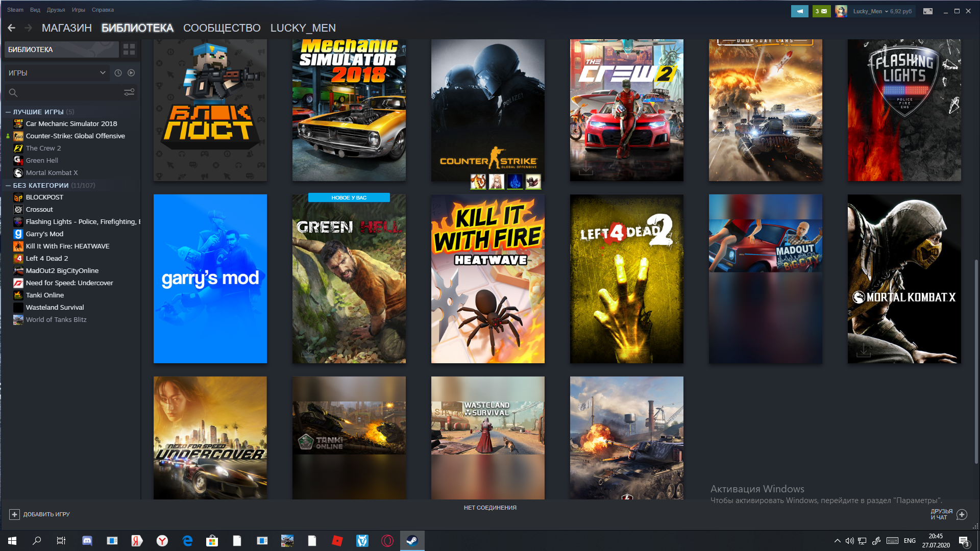Click the search magnifier icon
The width and height of the screenshot is (980, 551).
tap(13, 93)
